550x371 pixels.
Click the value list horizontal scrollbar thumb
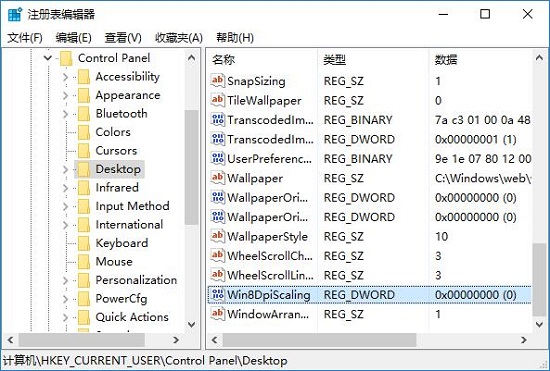[319, 339]
